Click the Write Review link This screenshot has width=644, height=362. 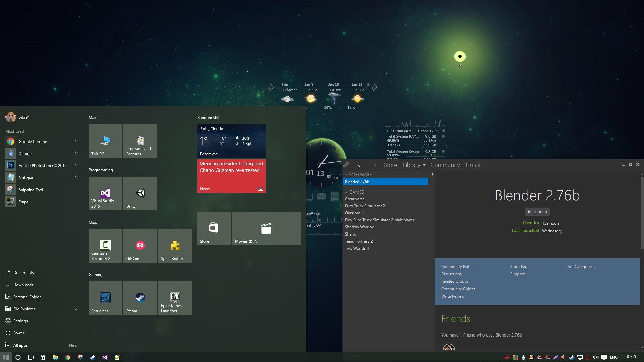click(452, 296)
